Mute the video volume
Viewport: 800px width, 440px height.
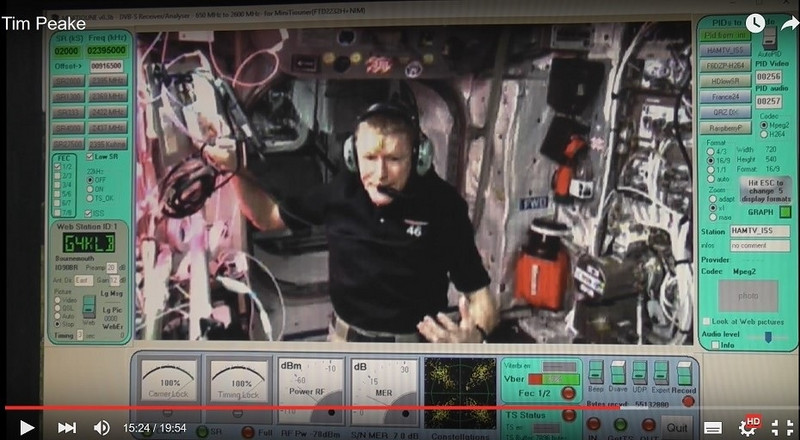(x=102, y=428)
